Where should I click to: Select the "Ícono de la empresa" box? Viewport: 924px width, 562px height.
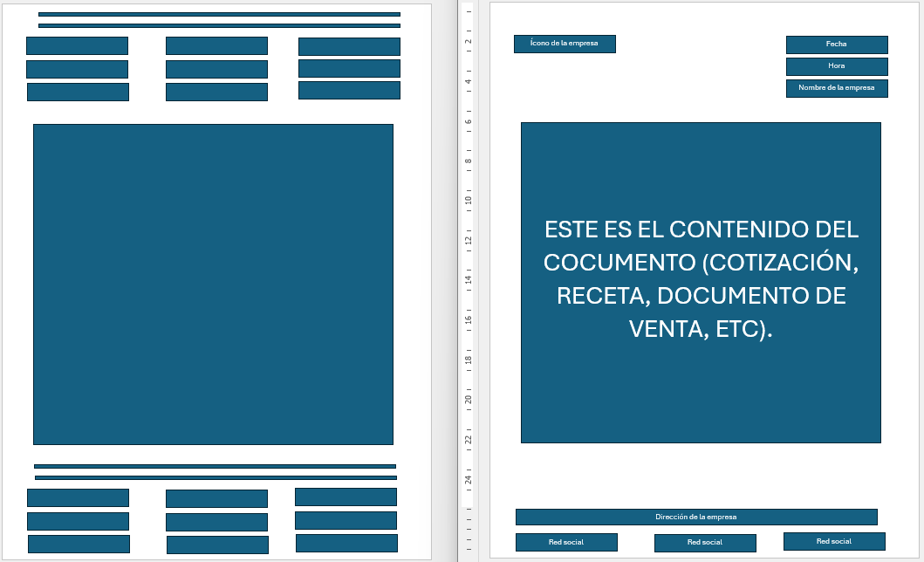pos(565,44)
